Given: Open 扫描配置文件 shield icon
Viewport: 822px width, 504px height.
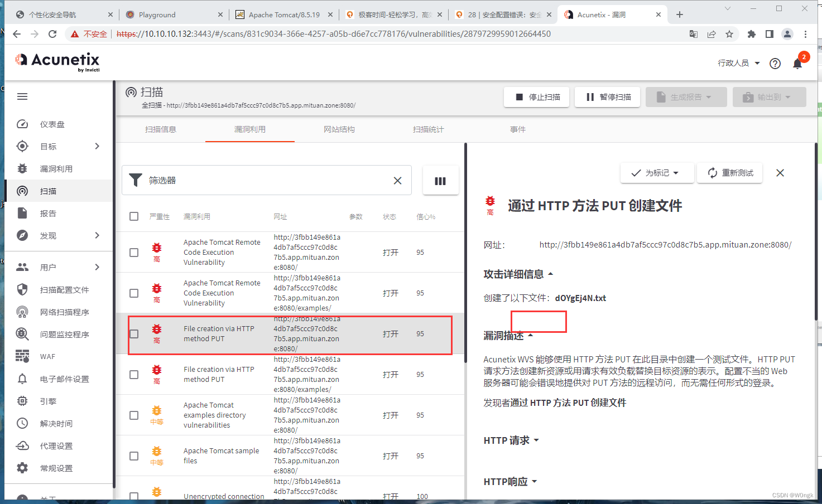Looking at the screenshot, I should [x=22, y=289].
